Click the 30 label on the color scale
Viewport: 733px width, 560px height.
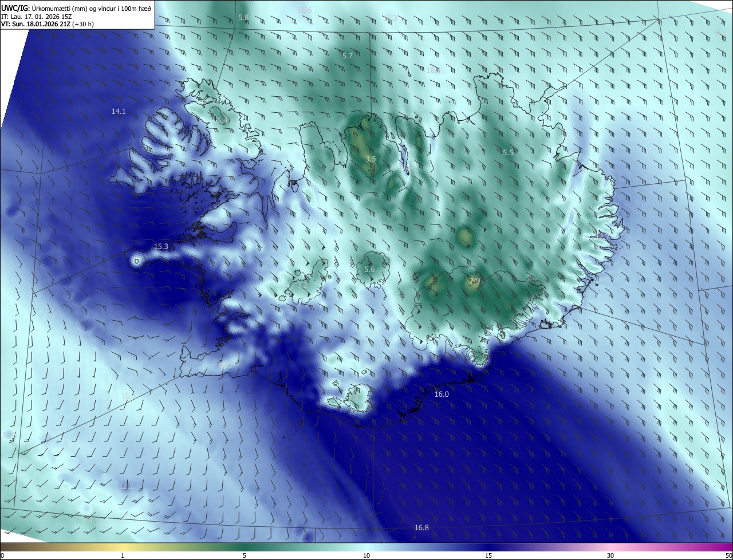pyautogui.click(x=610, y=556)
